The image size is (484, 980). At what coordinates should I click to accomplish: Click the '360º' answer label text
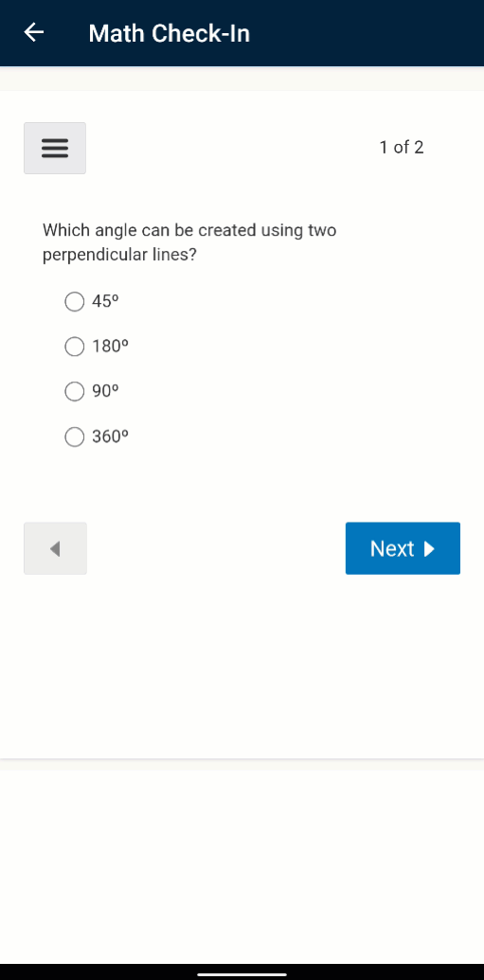[110, 437]
